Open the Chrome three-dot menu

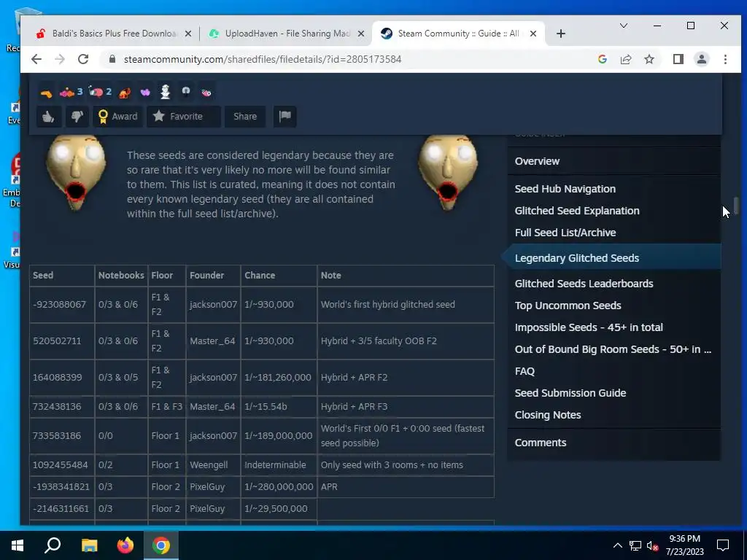725,59
